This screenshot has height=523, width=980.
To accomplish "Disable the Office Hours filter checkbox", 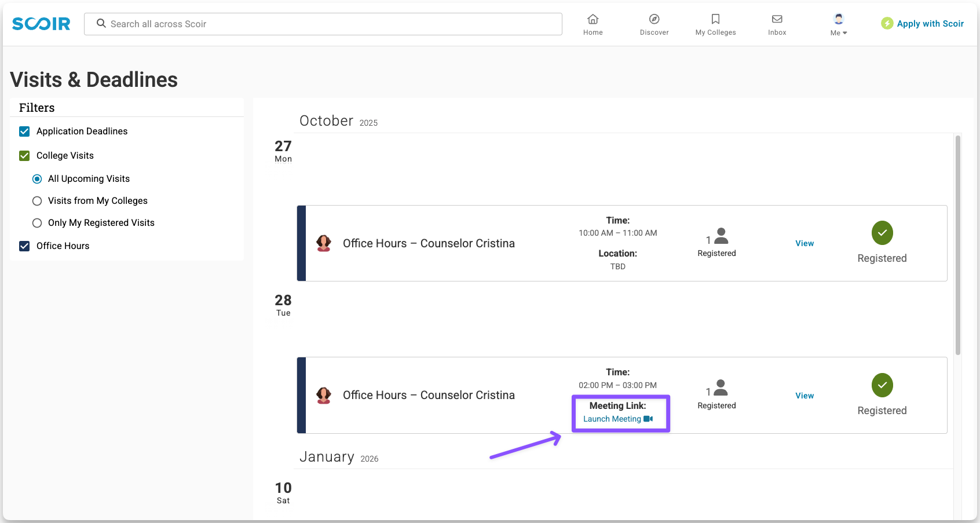I will click(x=24, y=246).
